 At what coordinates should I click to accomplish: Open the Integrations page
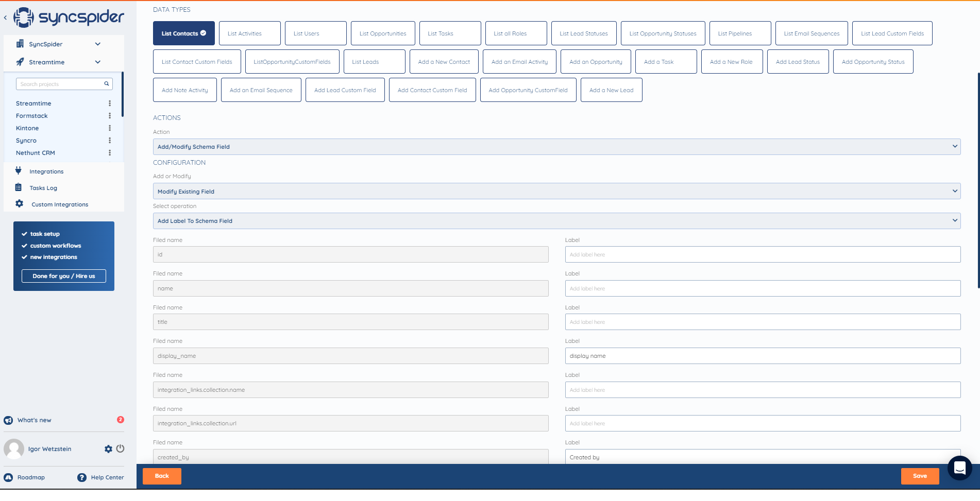click(x=46, y=171)
